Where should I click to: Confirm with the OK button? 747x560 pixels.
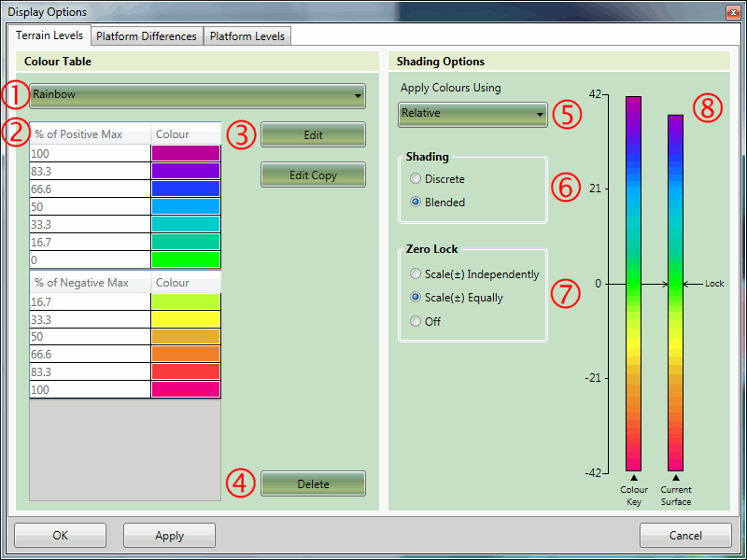coord(61,535)
